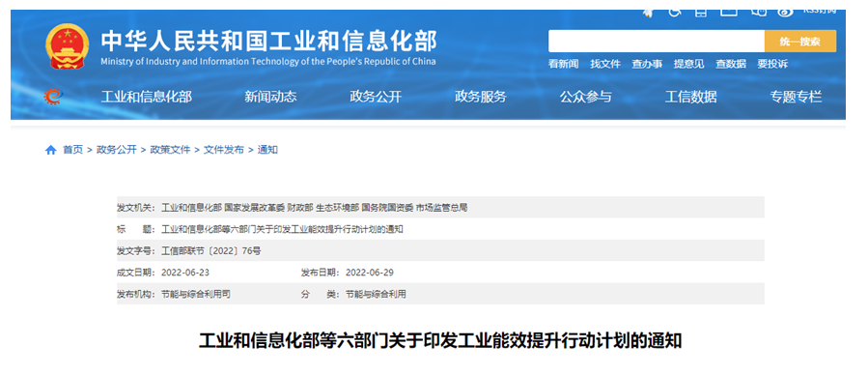
Task: Open the 看新闻 quick link
Action: point(563,64)
